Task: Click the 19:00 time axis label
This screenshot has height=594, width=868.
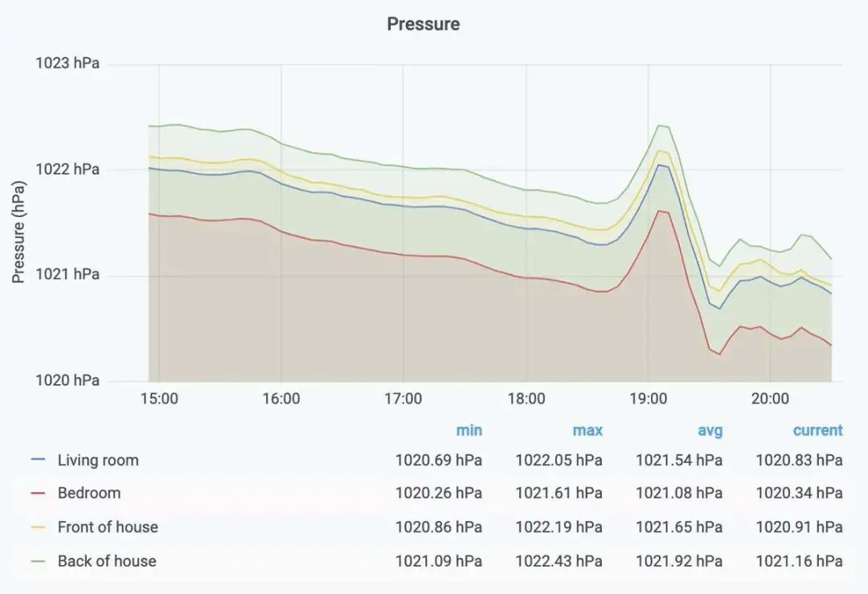Action: click(x=649, y=399)
